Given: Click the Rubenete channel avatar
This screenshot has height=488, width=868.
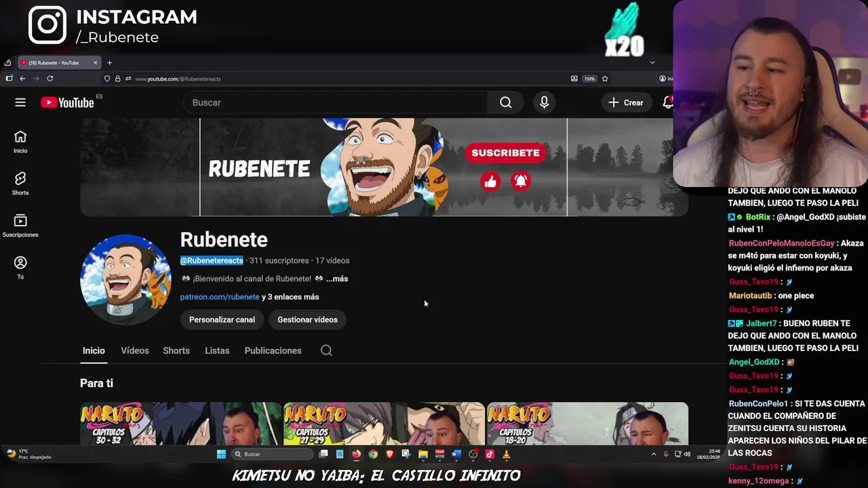Looking at the screenshot, I should 125,279.
